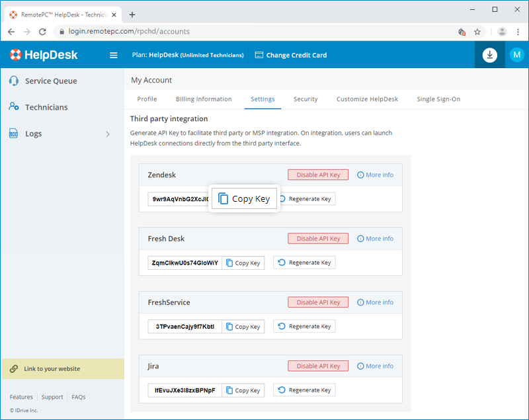The image size is (529, 420).
Task: Click Change Credit Card in header
Action: [291, 56]
